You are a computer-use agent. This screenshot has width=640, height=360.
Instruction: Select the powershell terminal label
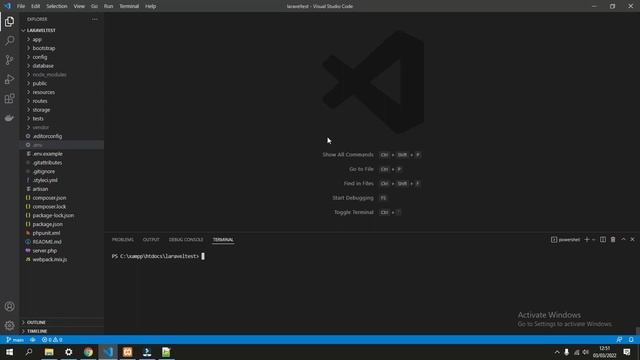565,240
